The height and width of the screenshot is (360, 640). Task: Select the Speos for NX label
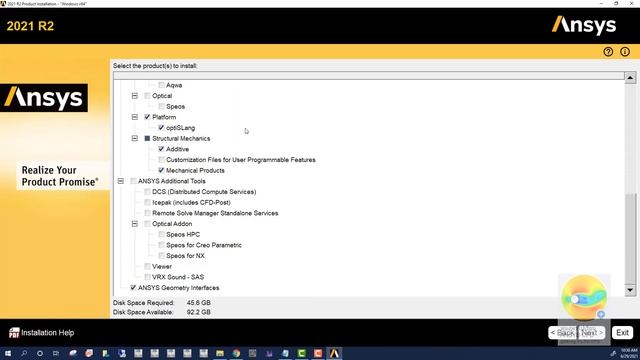[x=185, y=256]
